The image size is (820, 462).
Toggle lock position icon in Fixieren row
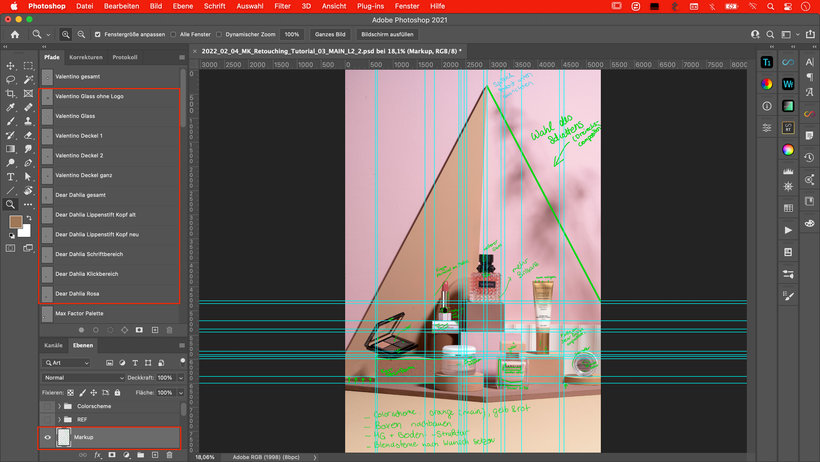click(94, 392)
